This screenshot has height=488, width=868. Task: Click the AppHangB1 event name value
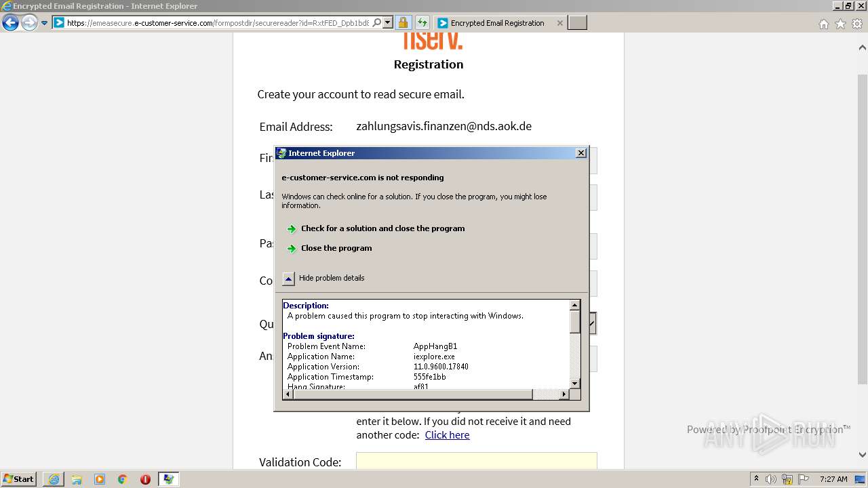click(x=435, y=346)
